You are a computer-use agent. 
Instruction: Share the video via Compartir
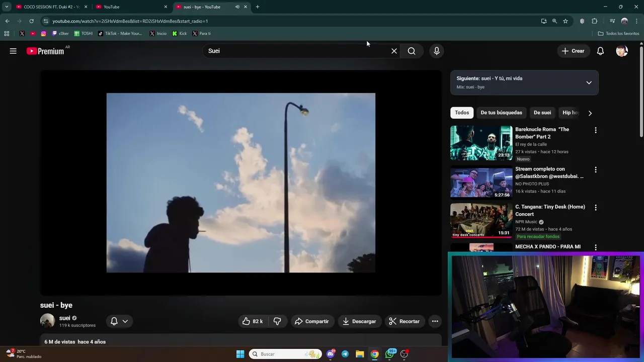coord(312,321)
